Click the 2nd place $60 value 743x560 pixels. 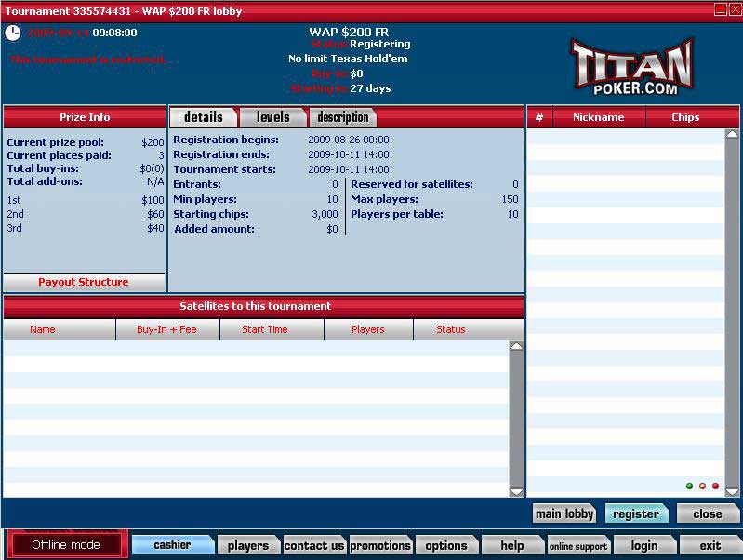(155, 214)
